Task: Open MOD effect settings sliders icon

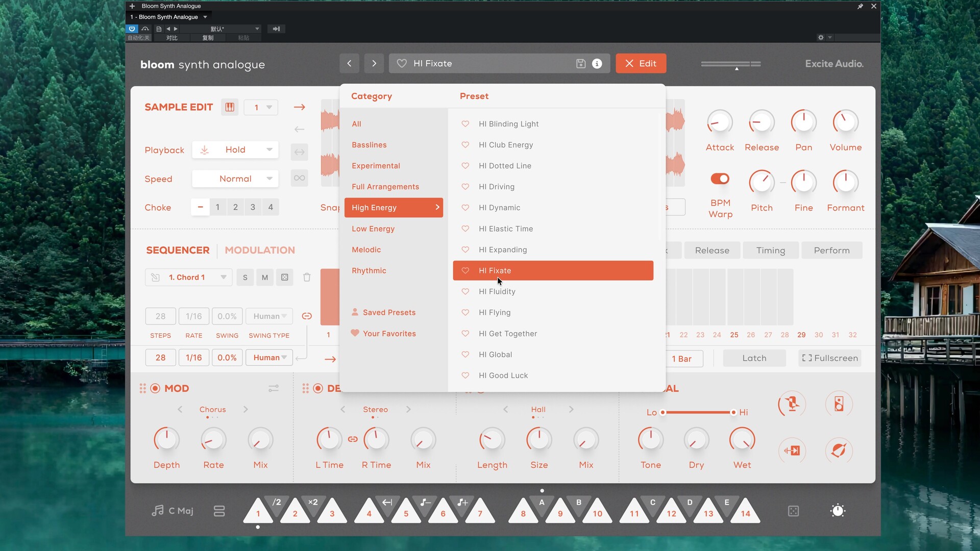Action: click(x=274, y=388)
